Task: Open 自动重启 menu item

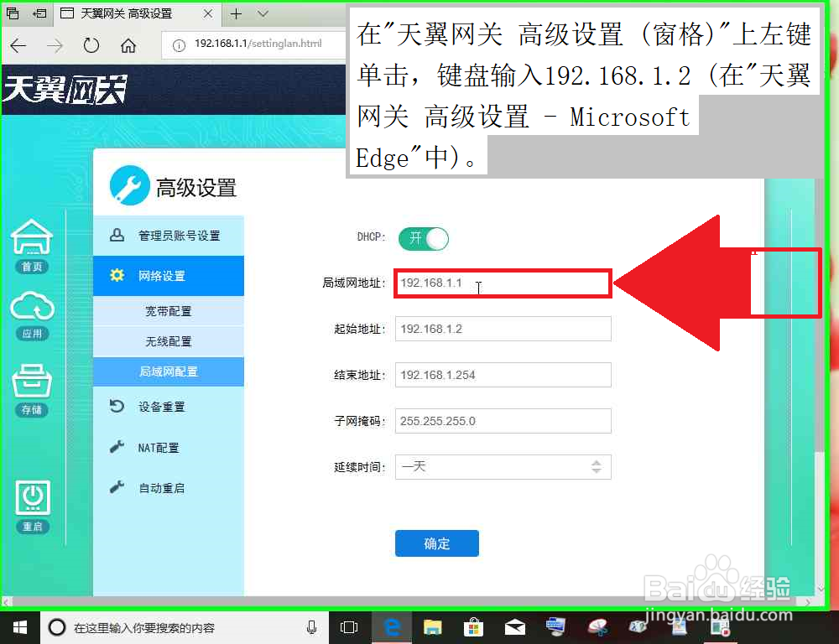Action: pos(169,488)
